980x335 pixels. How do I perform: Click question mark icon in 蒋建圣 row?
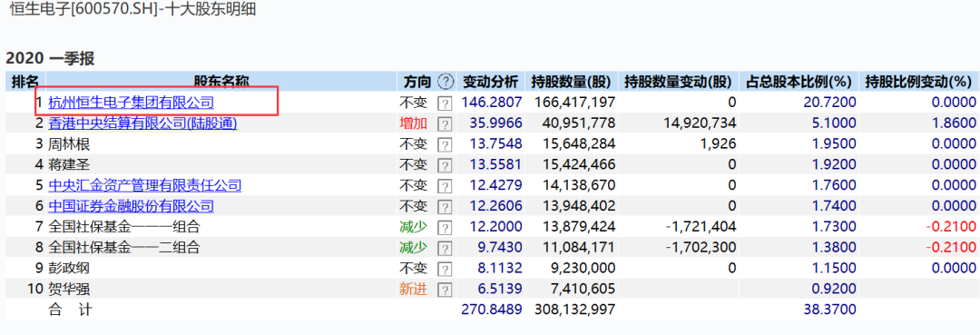[445, 165]
